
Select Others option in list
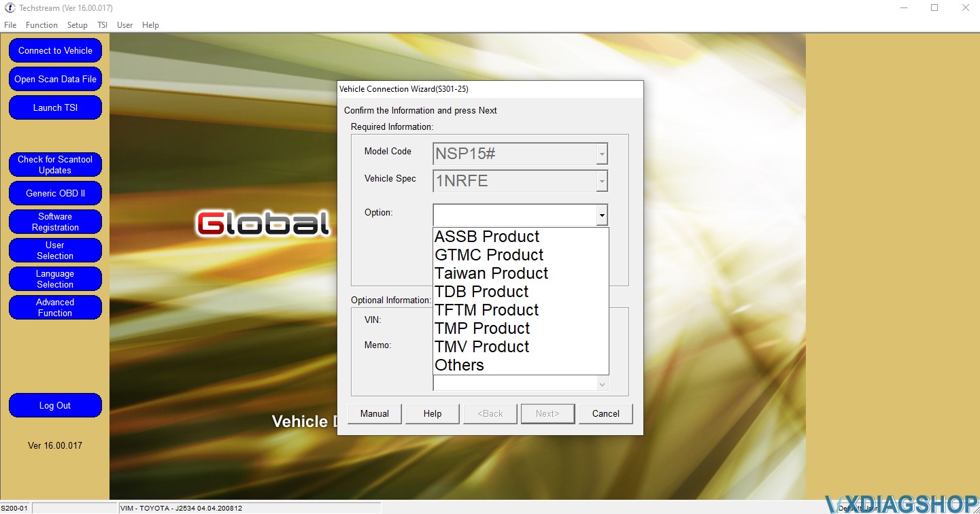point(520,365)
